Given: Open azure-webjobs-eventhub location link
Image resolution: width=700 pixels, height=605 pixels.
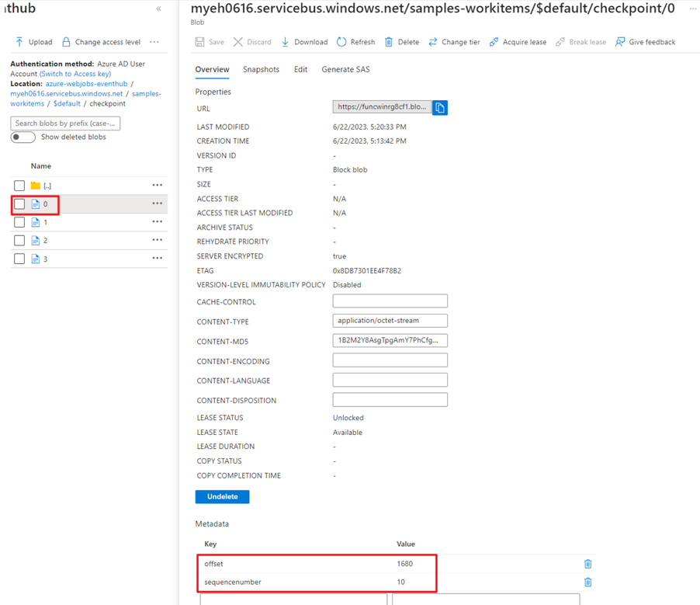Looking at the screenshot, I should (x=87, y=84).
